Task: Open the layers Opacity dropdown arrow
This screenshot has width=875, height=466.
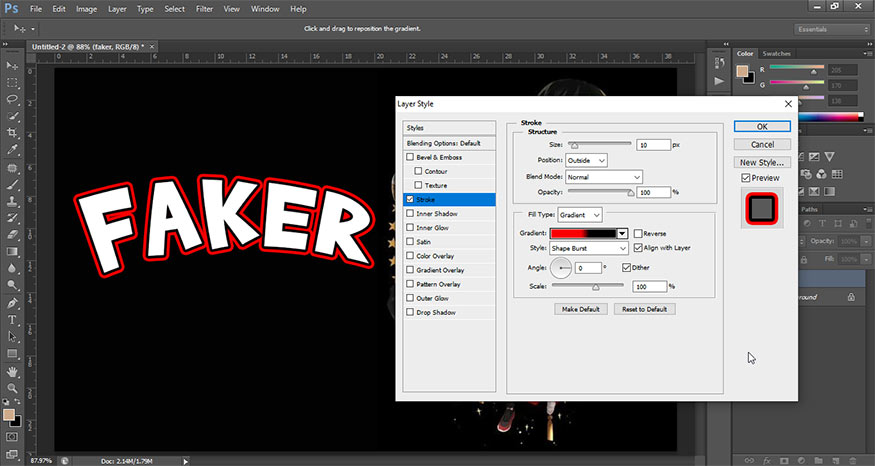Action: pyautogui.click(x=866, y=241)
